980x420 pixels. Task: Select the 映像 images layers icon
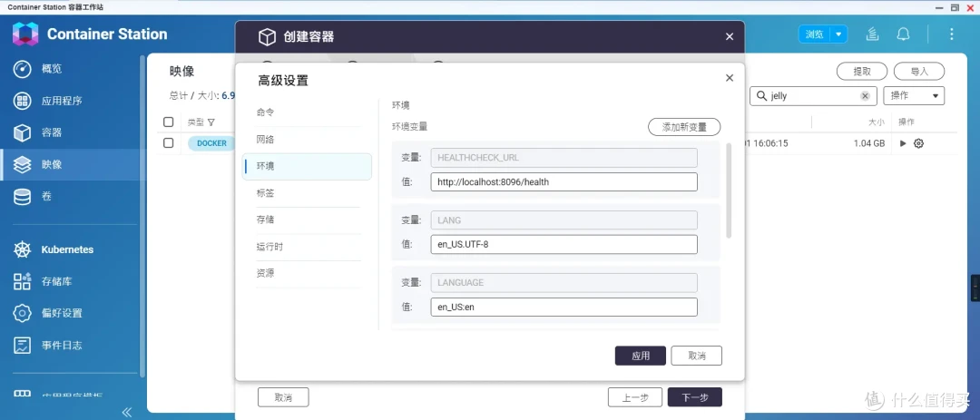23,164
